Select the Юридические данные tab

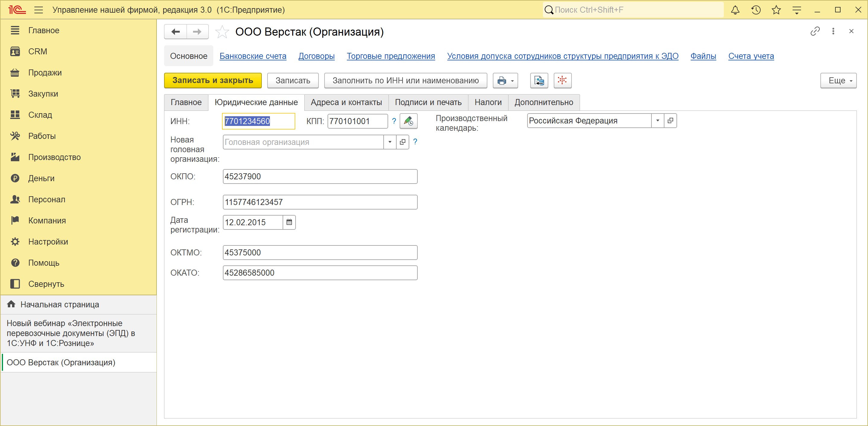(256, 103)
